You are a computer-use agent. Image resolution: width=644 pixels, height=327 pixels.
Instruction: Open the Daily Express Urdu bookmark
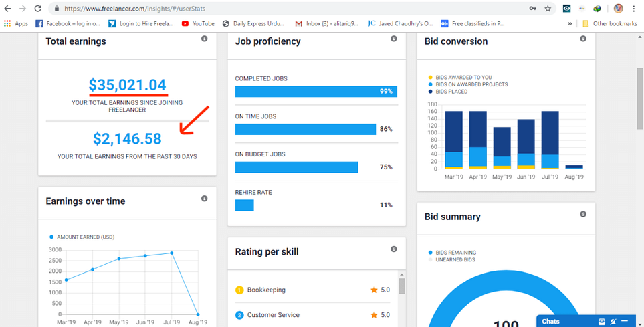[253, 24]
